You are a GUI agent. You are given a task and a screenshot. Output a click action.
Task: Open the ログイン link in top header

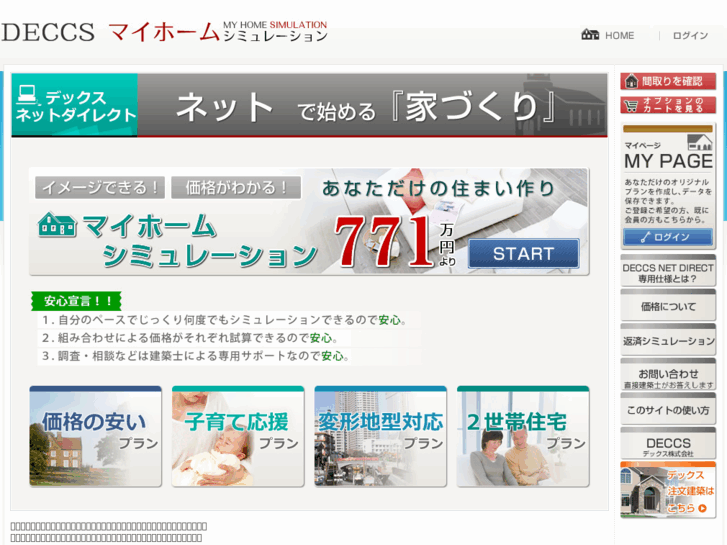(x=690, y=36)
